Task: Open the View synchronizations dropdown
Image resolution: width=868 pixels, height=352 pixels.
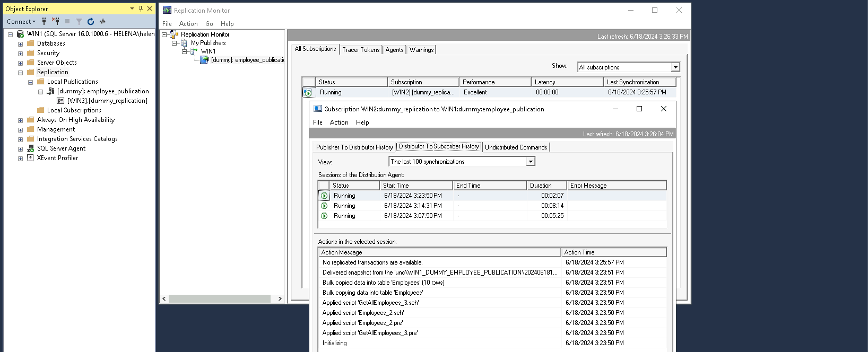Action: pos(531,162)
